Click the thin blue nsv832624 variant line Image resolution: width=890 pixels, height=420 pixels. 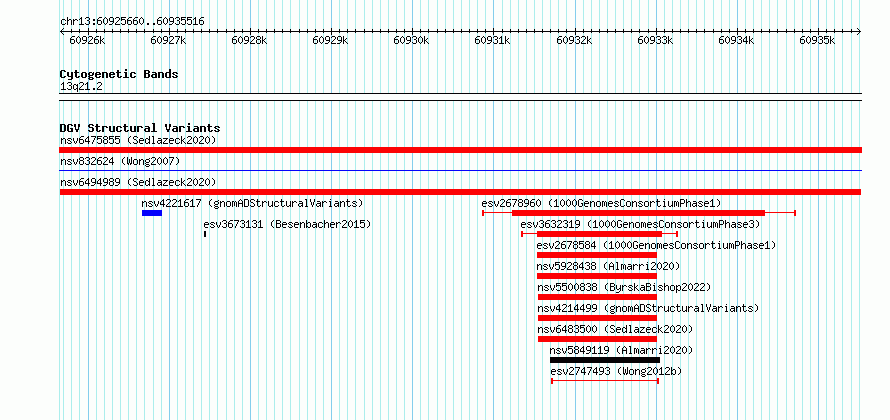[x=460, y=170]
